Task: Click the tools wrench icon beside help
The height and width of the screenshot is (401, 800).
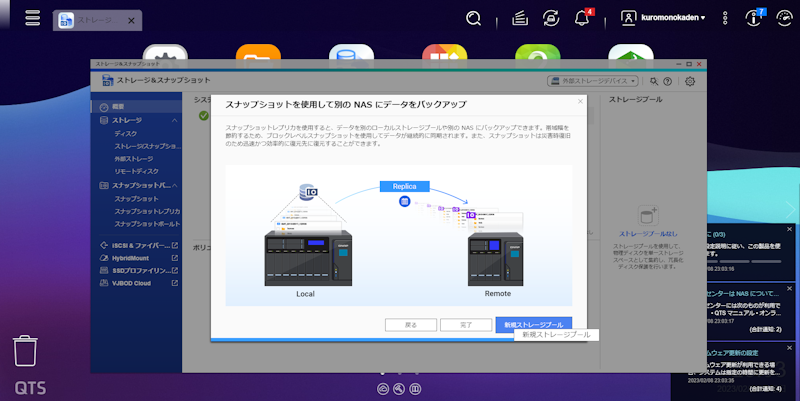Action: [x=654, y=81]
